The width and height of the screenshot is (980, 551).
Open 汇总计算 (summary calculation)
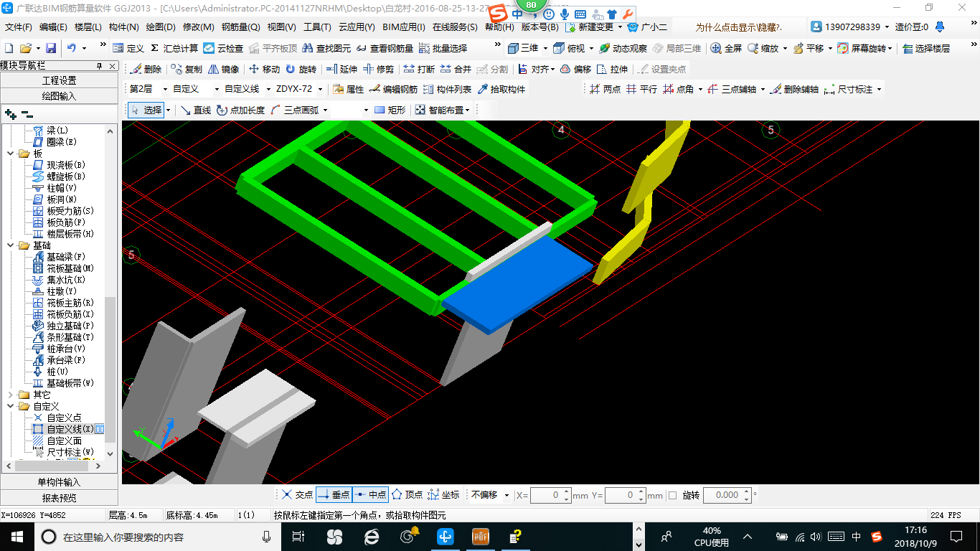coord(174,48)
